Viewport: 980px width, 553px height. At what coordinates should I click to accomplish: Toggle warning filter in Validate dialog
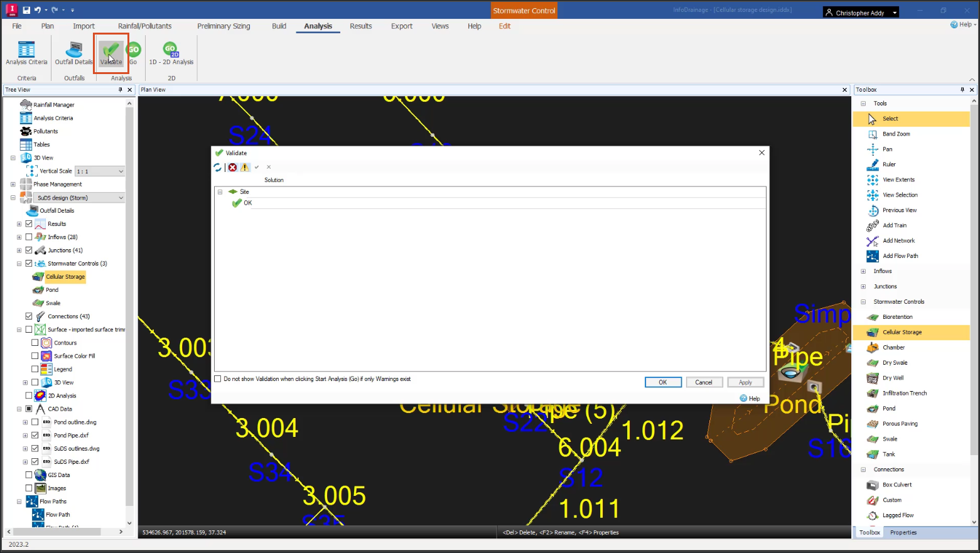click(x=245, y=168)
